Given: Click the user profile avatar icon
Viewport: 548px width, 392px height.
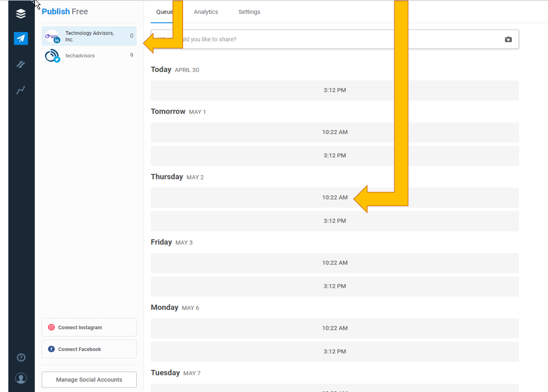Looking at the screenshot, I should click(x=21, y=378).
